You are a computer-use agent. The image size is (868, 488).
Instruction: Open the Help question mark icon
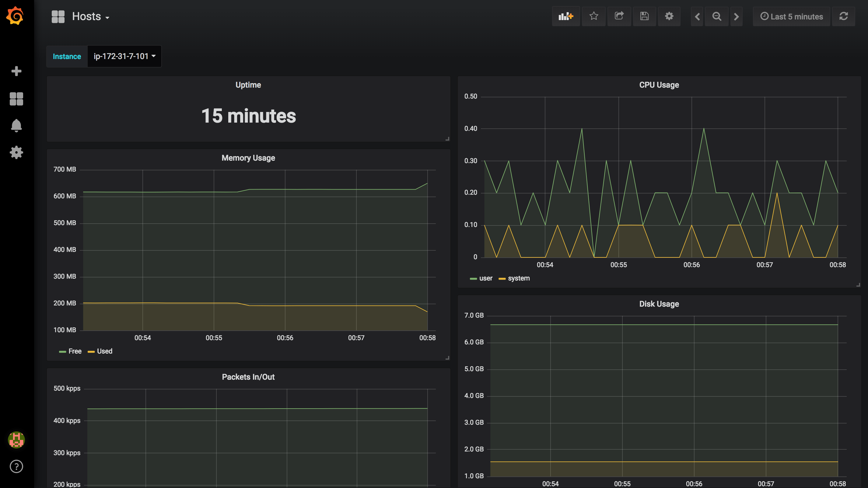[x=16, y=466]
